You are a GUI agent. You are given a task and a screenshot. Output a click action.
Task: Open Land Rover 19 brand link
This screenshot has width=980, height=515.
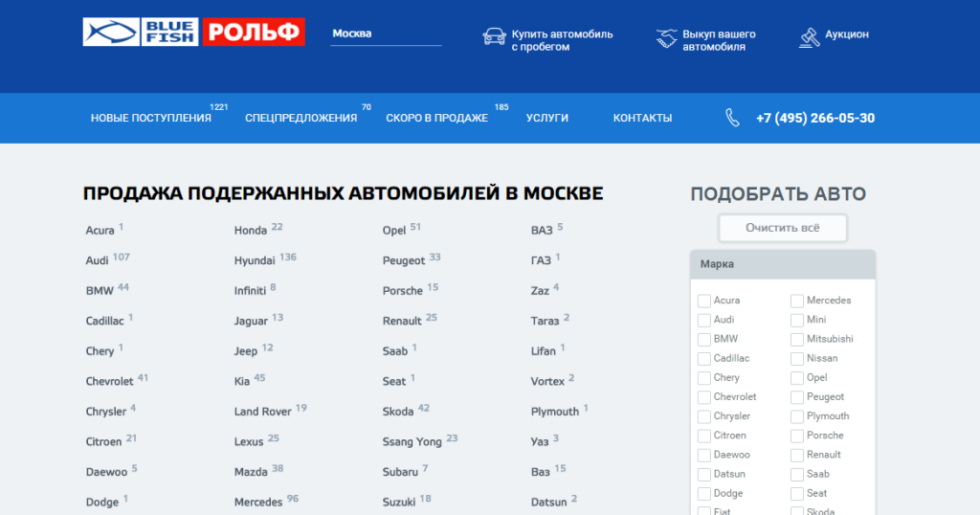[271, 411]
